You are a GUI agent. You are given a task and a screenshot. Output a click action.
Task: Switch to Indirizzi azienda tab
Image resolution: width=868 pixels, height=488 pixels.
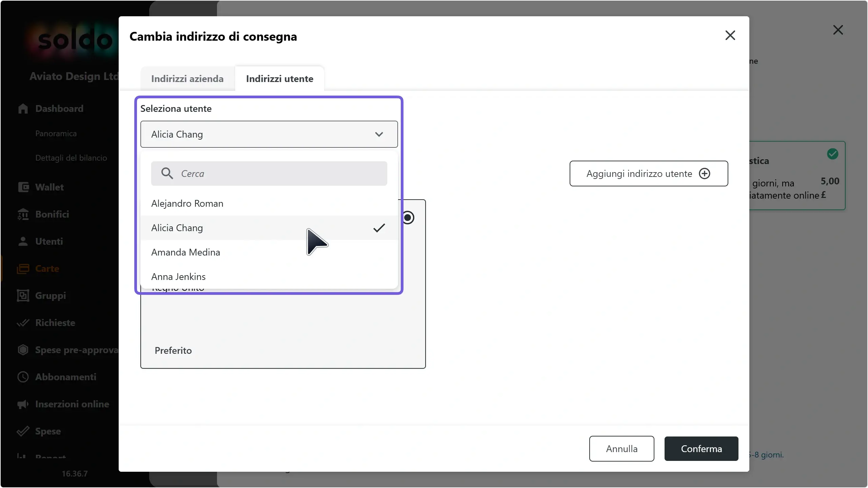point(187,79)
